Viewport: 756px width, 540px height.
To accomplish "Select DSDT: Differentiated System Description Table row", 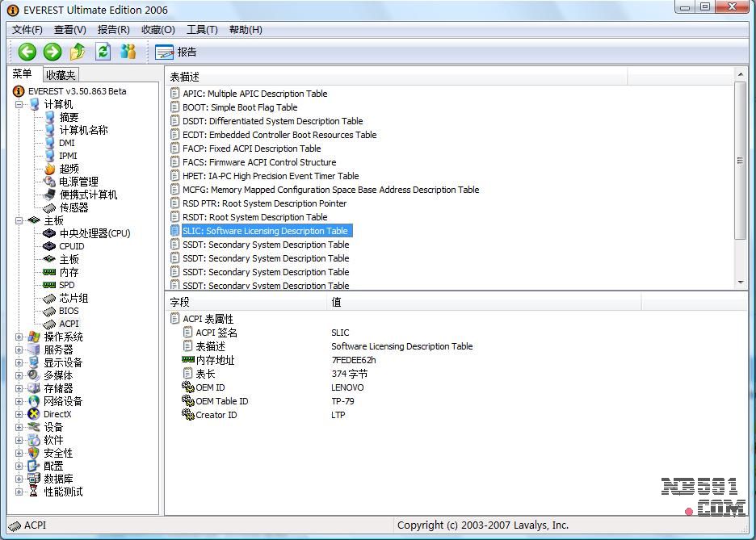I will point(272,121).
